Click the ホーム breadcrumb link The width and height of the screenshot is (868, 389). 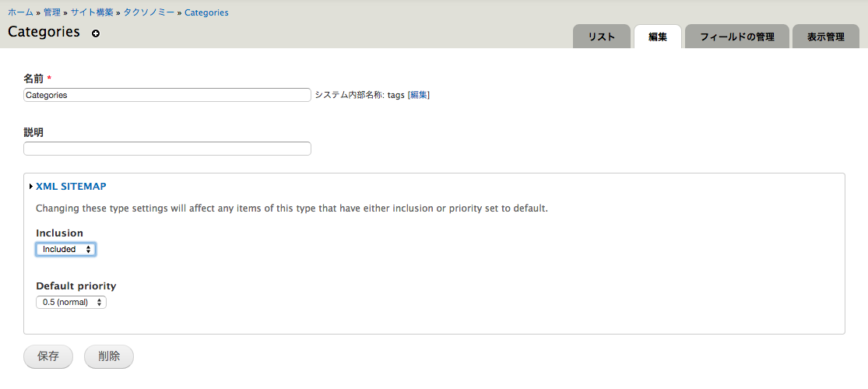tap(20, 12)
